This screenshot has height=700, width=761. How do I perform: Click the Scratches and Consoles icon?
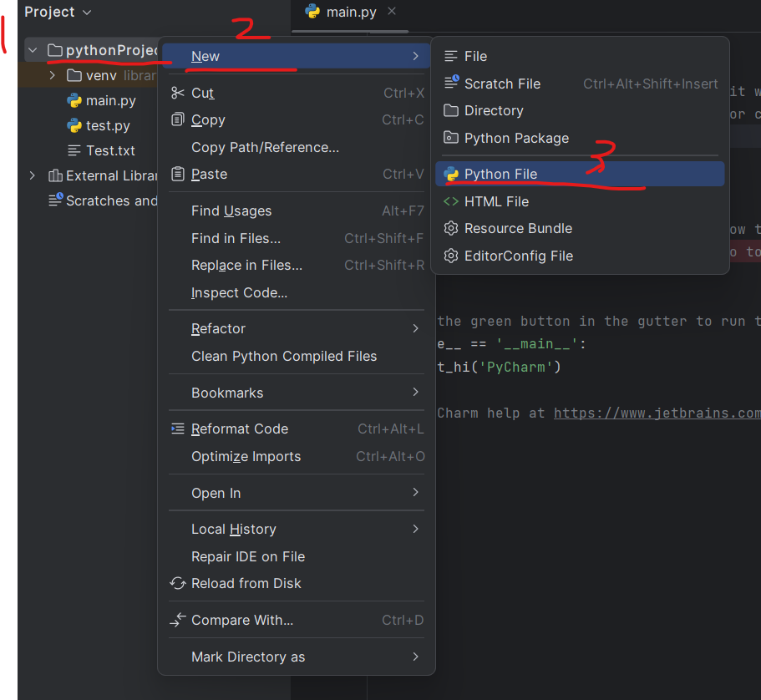coord(56,200)
